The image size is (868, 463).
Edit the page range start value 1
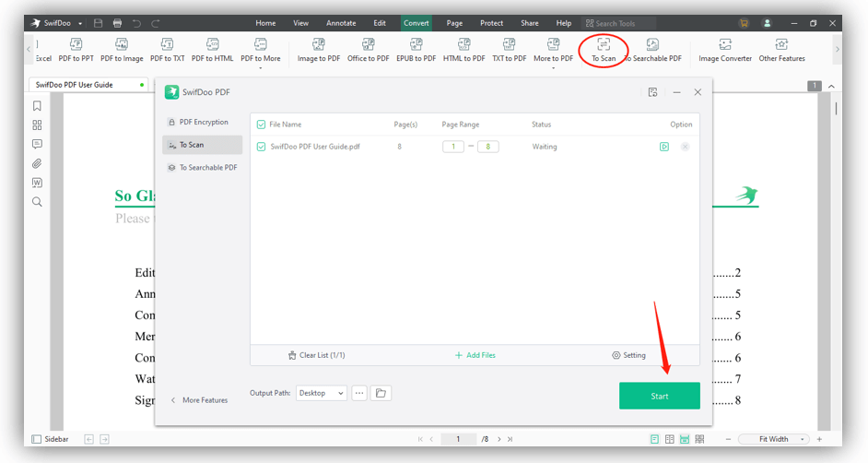coord(453,147)
